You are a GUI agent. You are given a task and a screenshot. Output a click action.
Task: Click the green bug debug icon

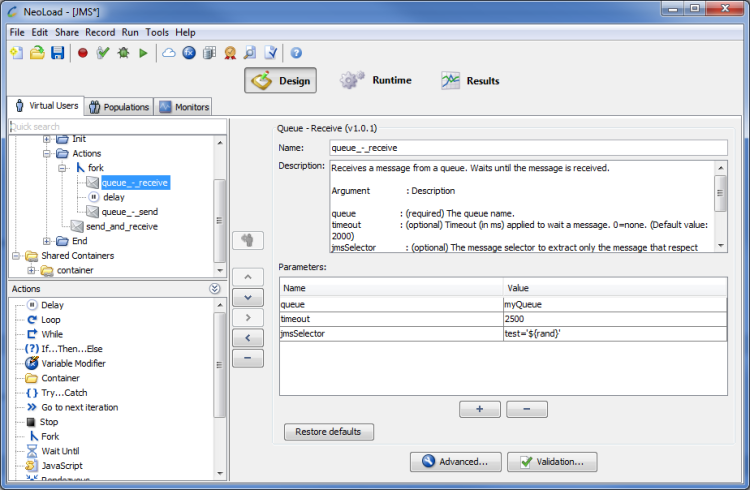pos(123,53)
